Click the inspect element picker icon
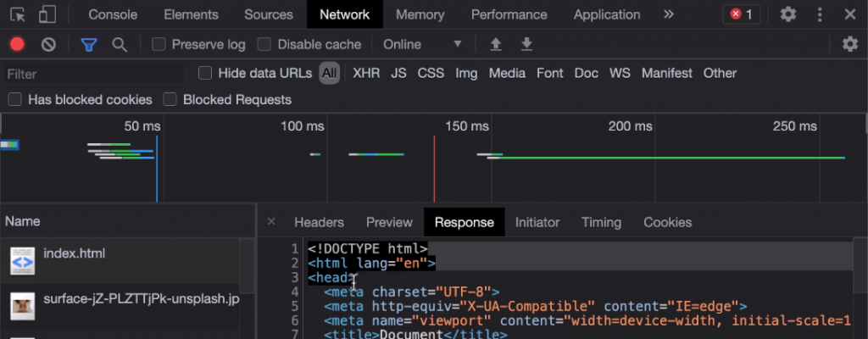This screenshot has height=339, width=868. 17,14
